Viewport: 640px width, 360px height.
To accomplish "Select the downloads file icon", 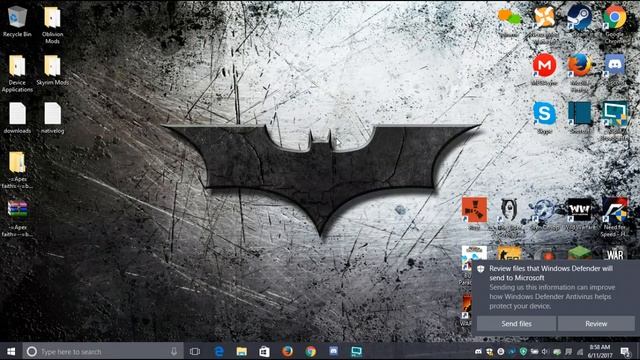I will [17, 118].
